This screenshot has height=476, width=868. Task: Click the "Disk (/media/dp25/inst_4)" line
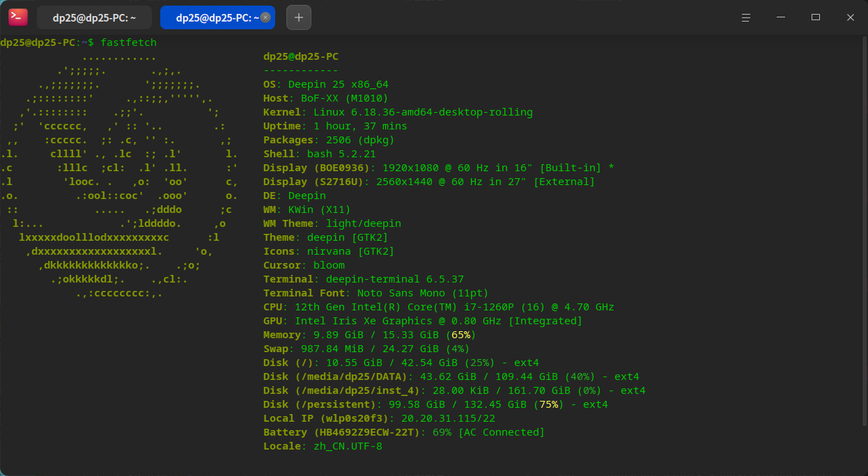click(454, 390)
